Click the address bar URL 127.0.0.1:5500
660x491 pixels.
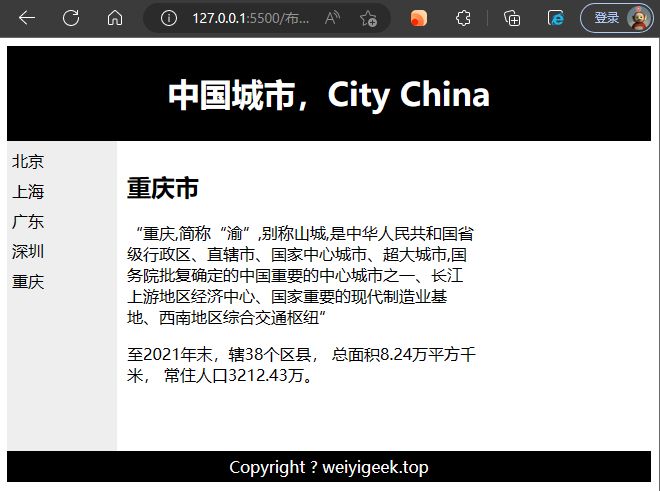click(x=250, y=18)
